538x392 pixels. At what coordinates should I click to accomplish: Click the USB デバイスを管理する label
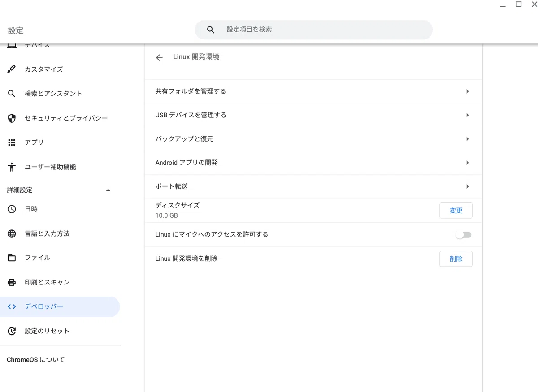click(x=191, y=115)
